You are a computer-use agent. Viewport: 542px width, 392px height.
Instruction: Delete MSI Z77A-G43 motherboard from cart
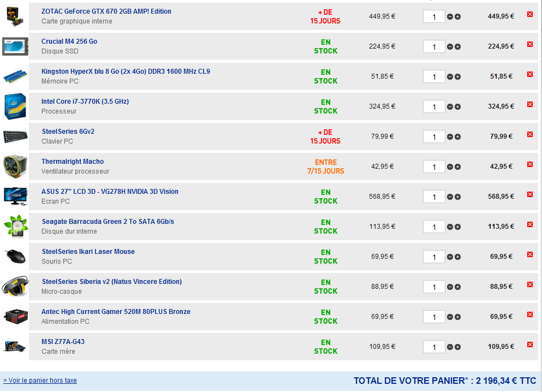click(x=529, y=345)
